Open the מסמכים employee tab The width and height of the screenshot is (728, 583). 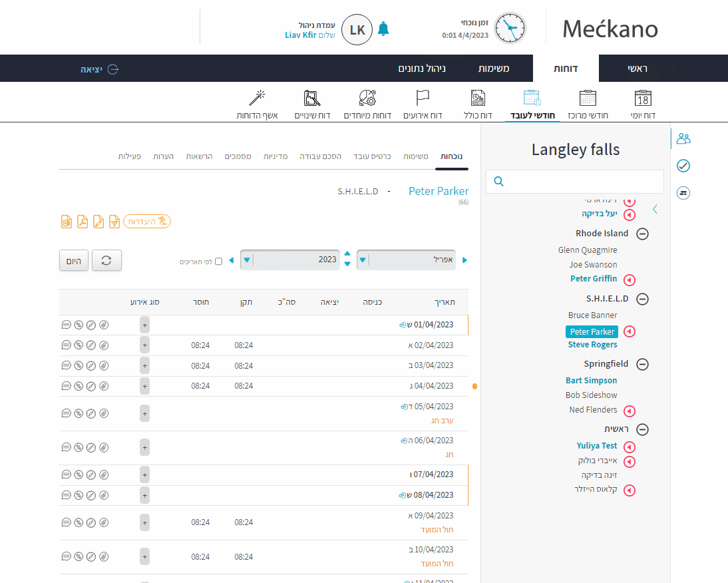(x=238, y=156)
